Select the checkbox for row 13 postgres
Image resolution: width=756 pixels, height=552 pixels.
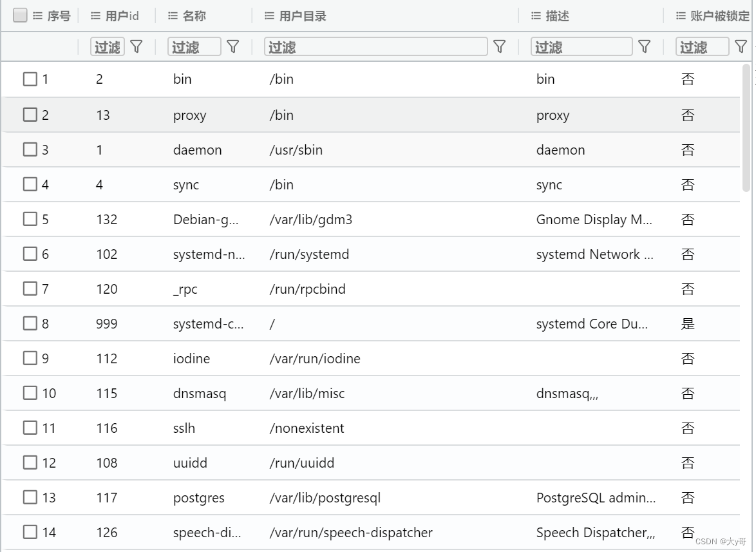pos(30,497)
